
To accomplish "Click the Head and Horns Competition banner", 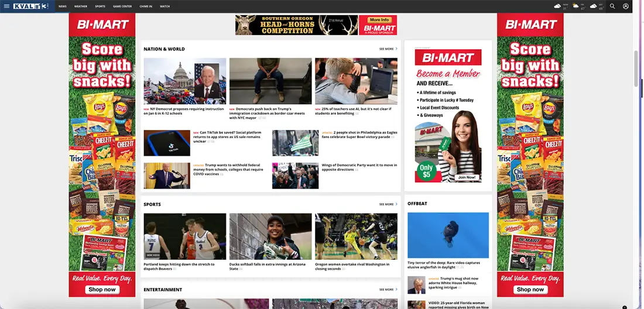I will [297, 25].
